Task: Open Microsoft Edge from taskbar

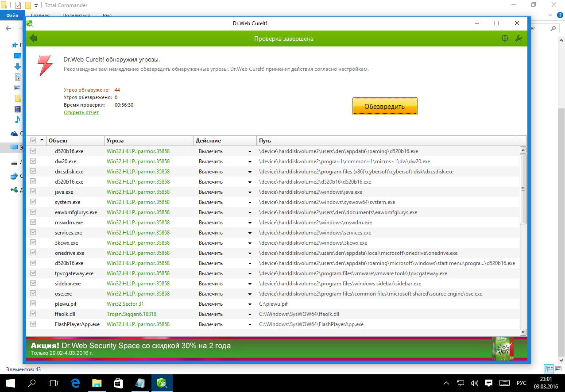Action: (x=75, y=383)
